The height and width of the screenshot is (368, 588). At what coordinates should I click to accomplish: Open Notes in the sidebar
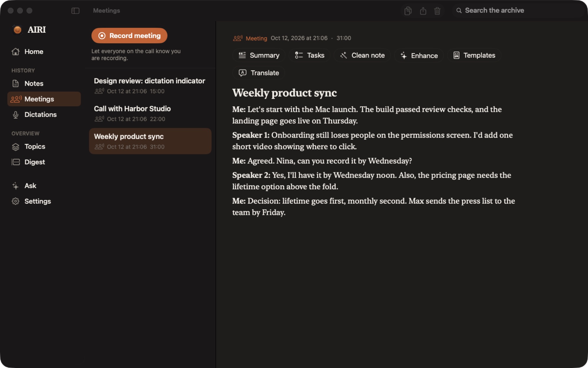pyautogui.click(x=44, y=83)
